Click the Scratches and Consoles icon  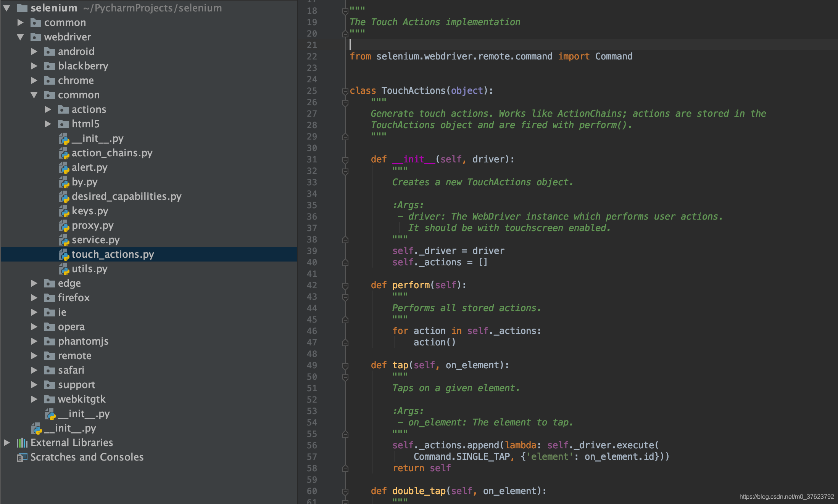[x=22, y=457]
